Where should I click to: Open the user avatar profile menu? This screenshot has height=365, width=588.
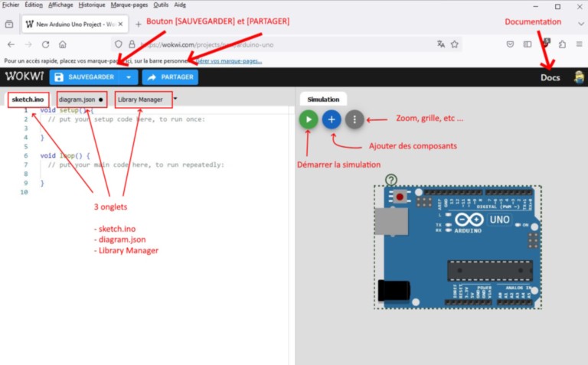(x=579, y=77)
